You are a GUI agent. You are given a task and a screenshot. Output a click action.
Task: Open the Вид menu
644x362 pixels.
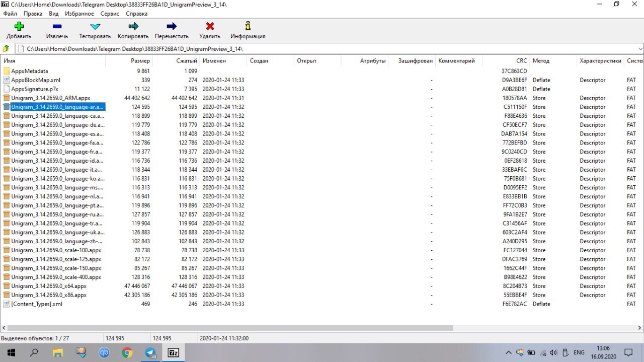coord(54,14)
